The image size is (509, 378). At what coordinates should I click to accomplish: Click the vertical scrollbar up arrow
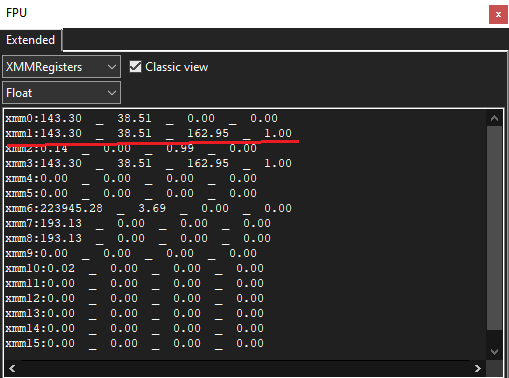(x=494, y=118)
